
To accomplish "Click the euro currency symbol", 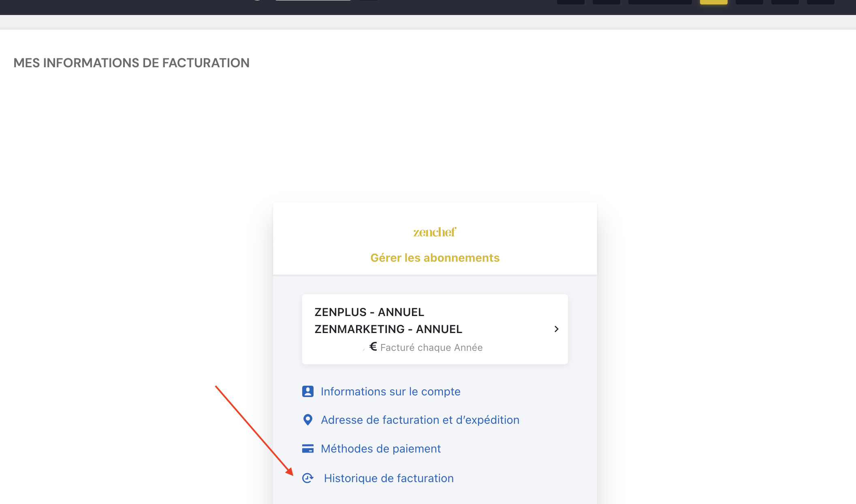I will tap(373, 347).
